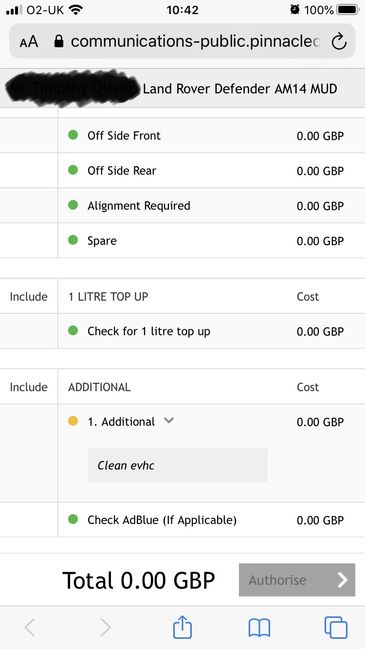Screen dimensions: 365x649
Task: Tap the Include header beside 1 LITRE TOP UP
Action: coord(29,296)
